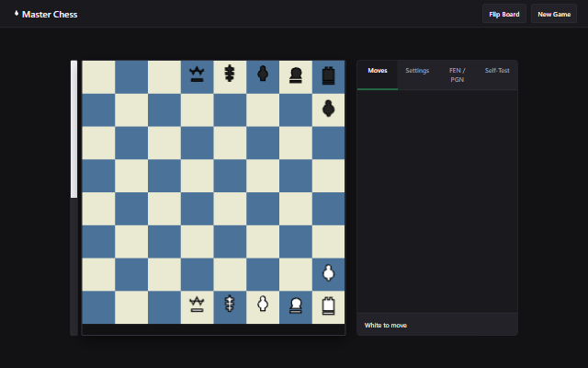The width and height of the screenshot is (588, 368).
Task: Click the Master Chess logo icon
Action: tap(17, 14)
